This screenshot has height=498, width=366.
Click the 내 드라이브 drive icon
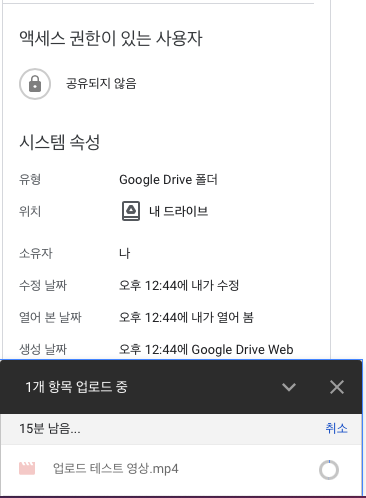point(131,211)
